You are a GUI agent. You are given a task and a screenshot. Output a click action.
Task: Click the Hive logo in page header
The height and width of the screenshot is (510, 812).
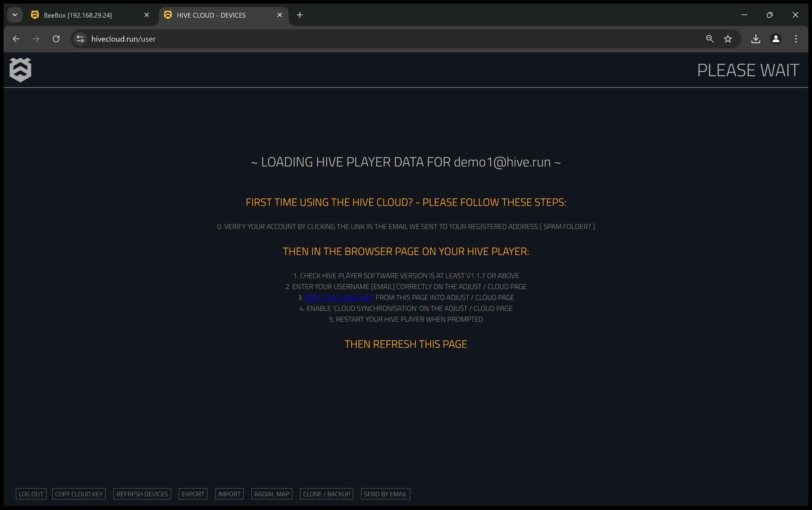coord(21,70)
